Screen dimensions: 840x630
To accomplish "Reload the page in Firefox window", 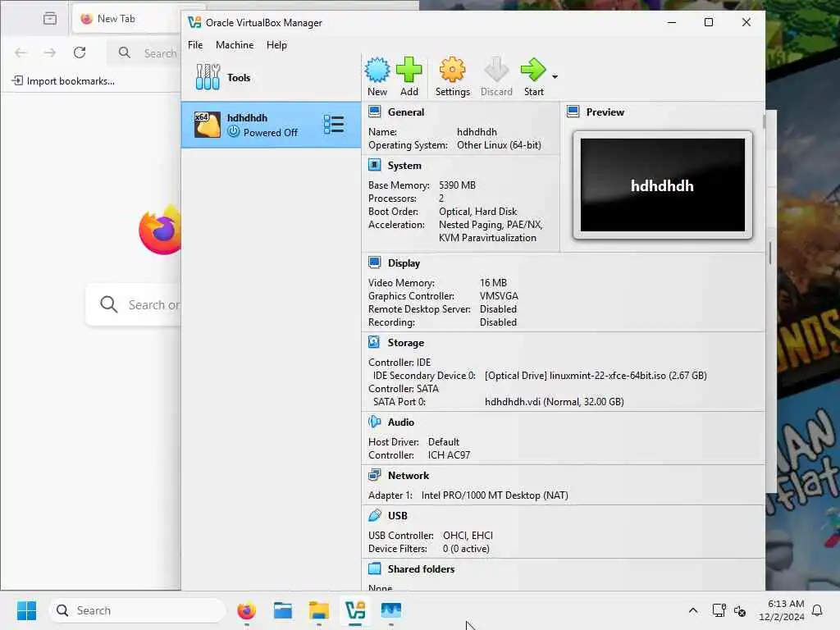I will (x=80, y=52).
